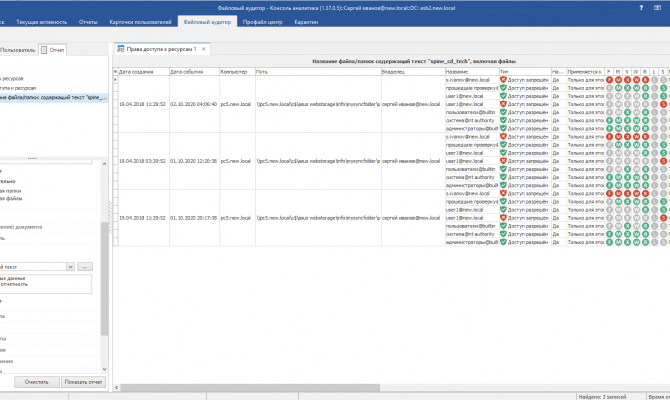Click the filter panel scroll-up arrow
This screenshot has height=400, width=670.
click(104, 164)
